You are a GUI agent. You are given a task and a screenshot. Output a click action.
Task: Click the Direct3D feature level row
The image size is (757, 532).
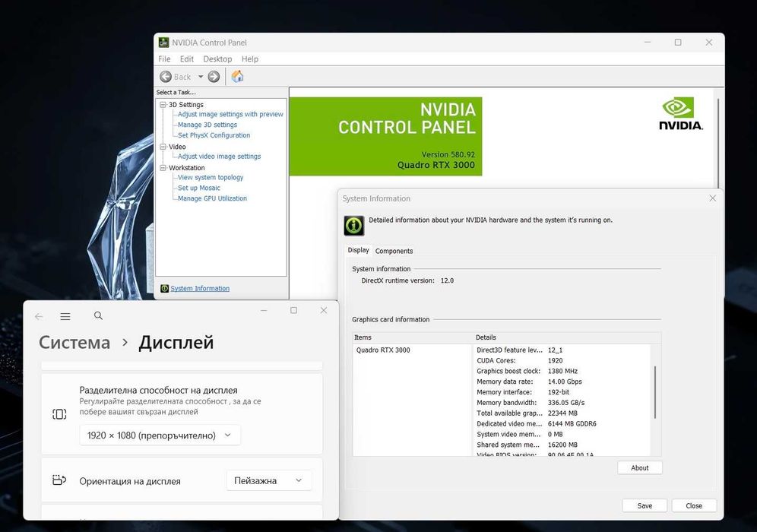519,350
